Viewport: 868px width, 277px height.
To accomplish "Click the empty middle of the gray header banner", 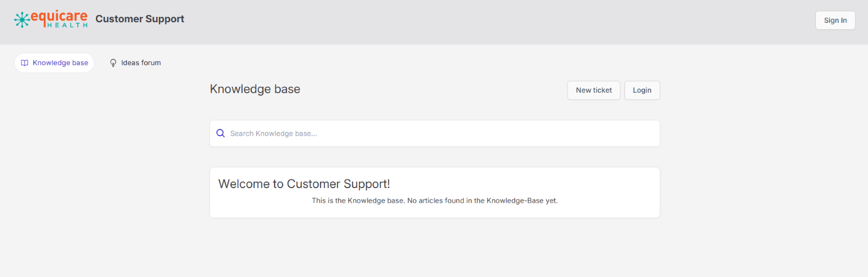I will [x=488, y=22].
